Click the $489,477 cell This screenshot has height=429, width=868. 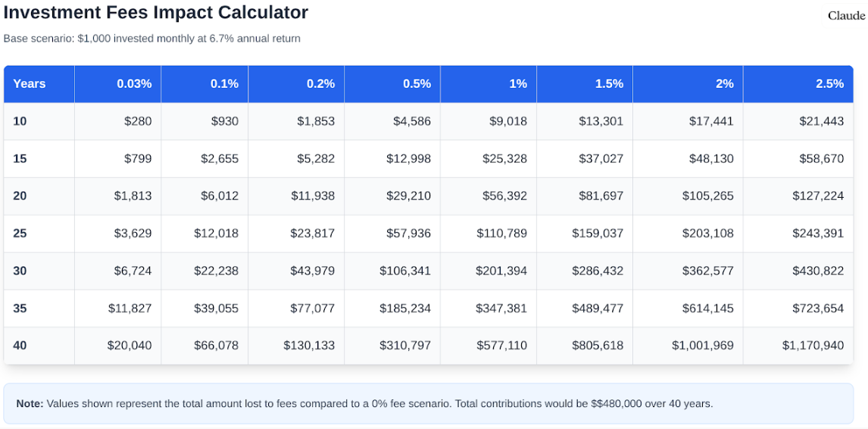(x=598, y=308)
